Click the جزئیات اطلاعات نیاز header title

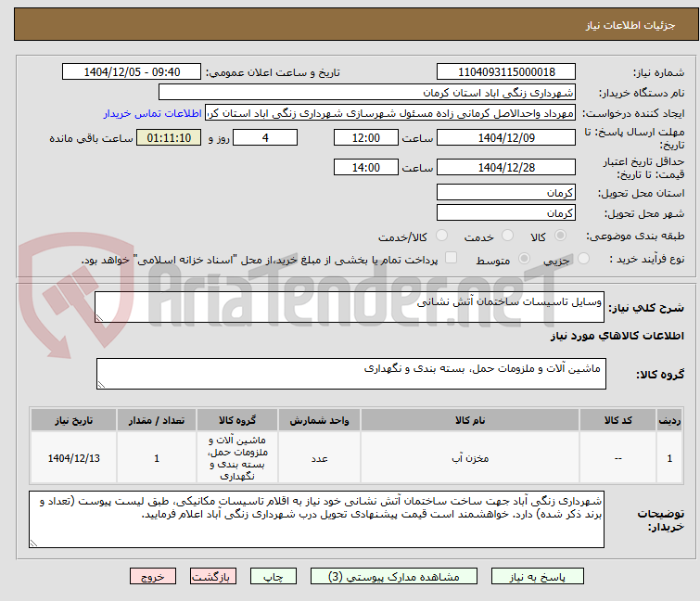click(x=630, y=25)
